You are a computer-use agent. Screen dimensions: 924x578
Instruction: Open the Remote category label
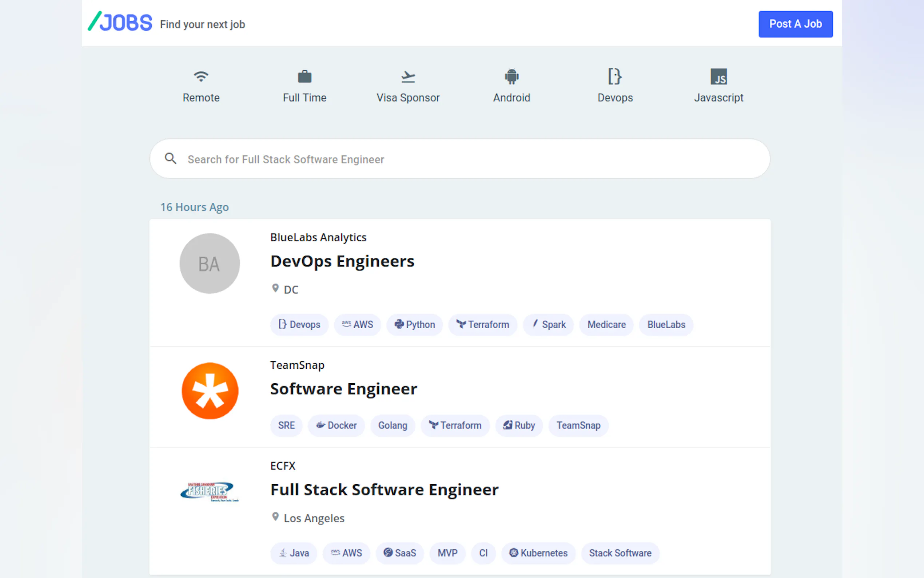(x=201, y=98)
